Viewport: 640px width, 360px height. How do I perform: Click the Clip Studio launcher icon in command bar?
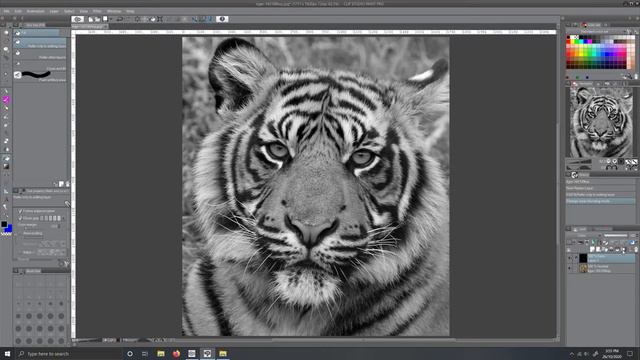pos(78,19)
